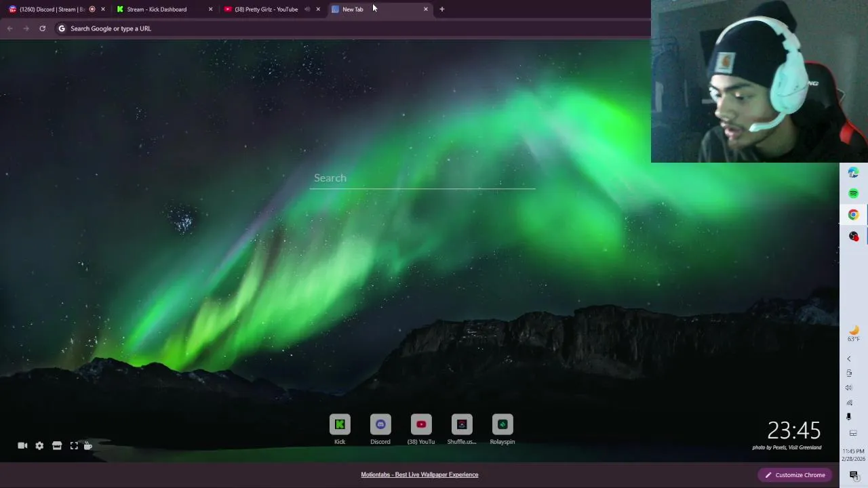Click the video camera icon at bottom left
868x488 pixels.
pos(22,445)
